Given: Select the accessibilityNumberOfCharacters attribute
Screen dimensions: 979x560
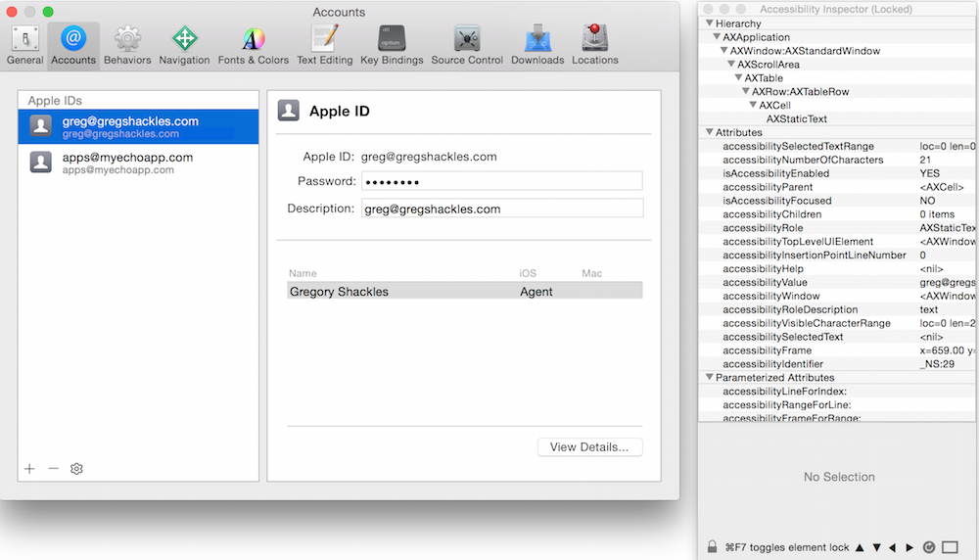Looking at the screenshot, I should point(837,160).
